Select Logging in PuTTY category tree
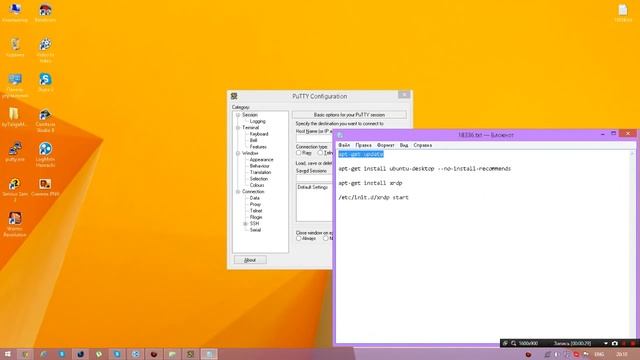The width and height of the screenshot is (640, 360). pos(258,121)
